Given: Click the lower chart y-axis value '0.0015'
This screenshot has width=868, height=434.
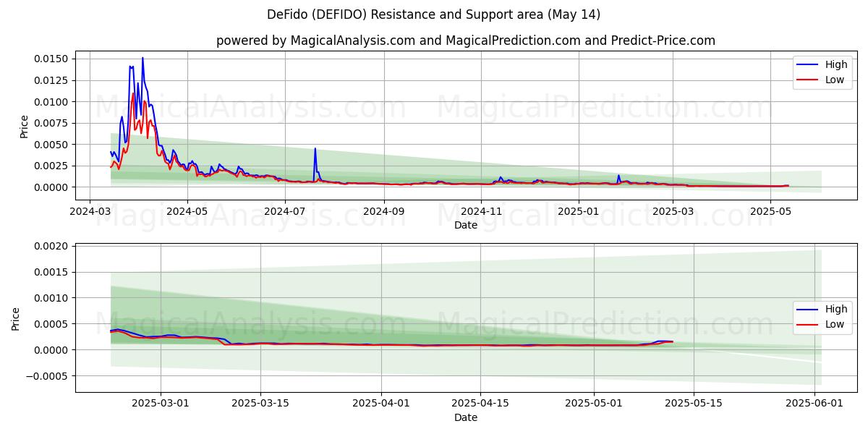Looking at the screenshot, I should 53,272.
